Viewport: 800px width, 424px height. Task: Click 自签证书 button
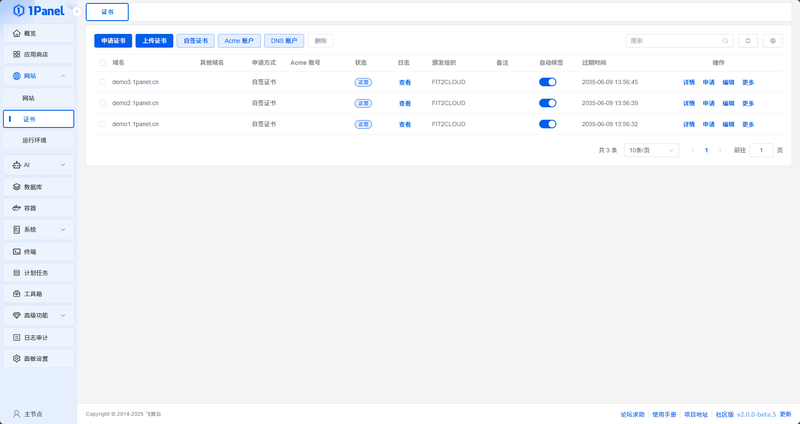[195, 41]
